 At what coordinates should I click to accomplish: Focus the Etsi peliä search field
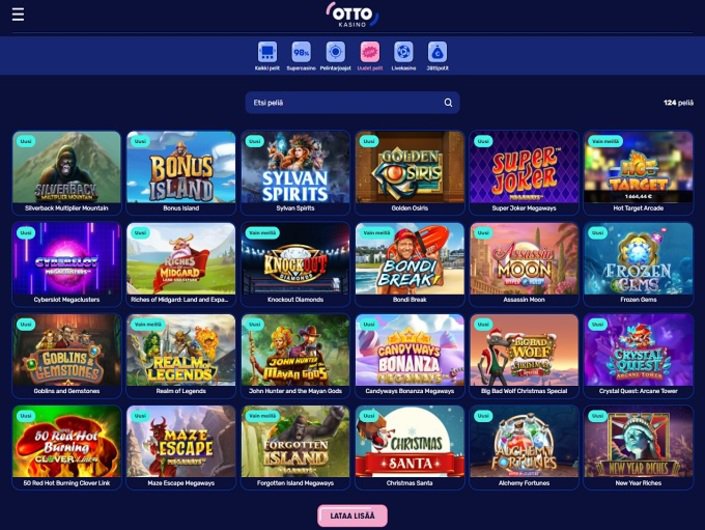click(352, 102)
